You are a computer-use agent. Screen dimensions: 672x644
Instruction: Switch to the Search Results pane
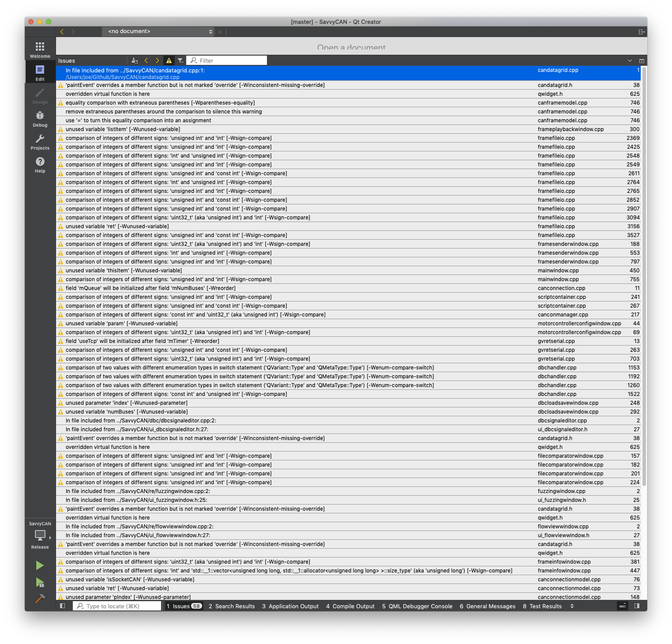click(x=232, y=606)
